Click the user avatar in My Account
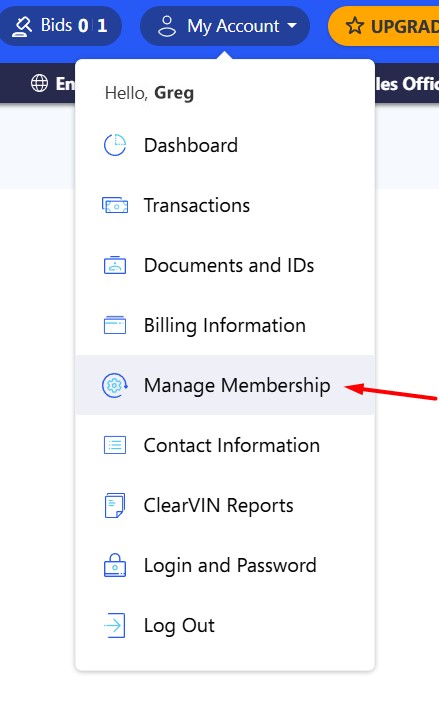439x701 pixels. pos(167,26)
